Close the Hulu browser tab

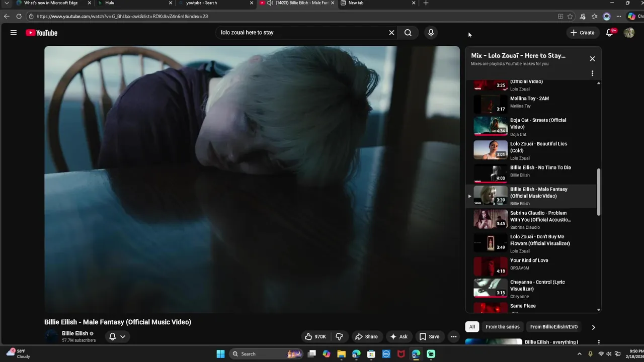(x=170, y=3)
